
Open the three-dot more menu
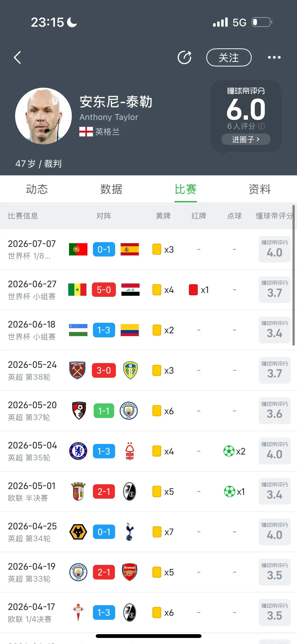tap(274, 57)
